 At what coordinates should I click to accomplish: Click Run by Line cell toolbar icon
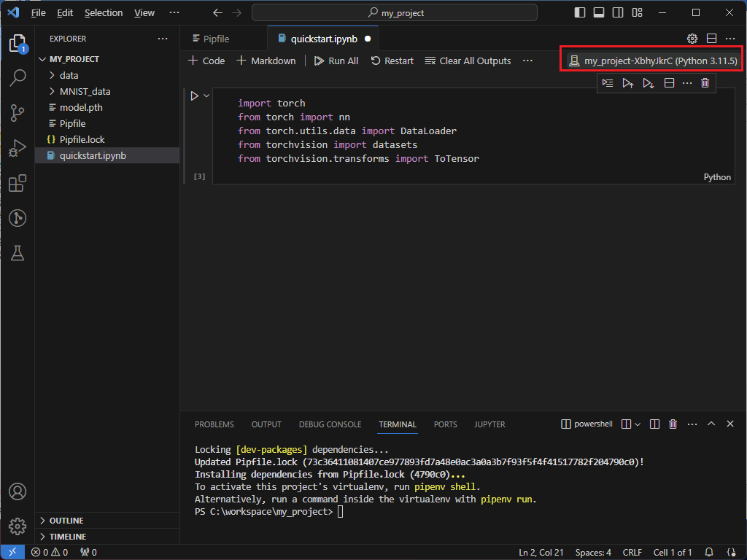click(608, 83)
